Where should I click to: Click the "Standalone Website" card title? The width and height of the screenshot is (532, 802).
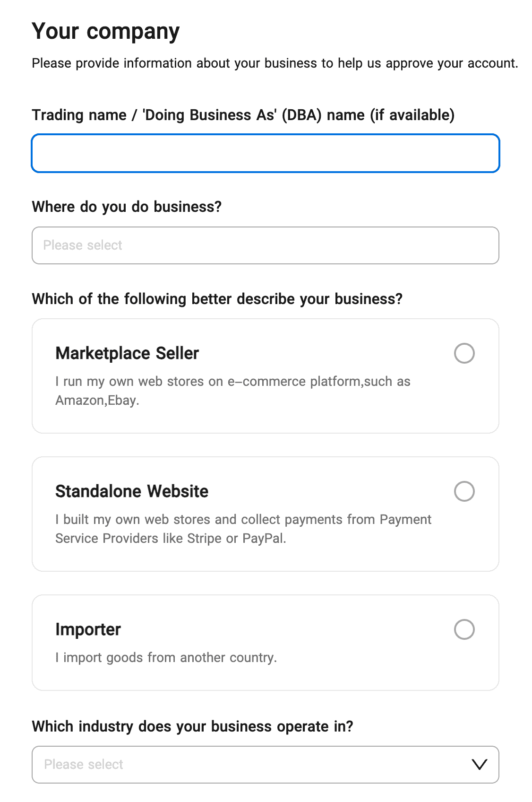[132, 491]
